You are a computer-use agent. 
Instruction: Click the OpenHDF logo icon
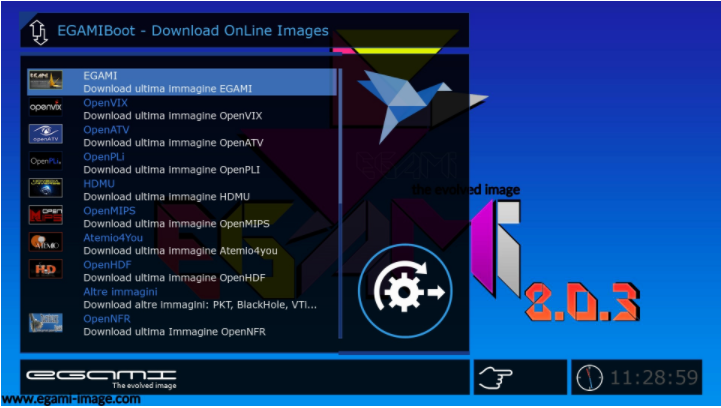[x=46, y=269]
